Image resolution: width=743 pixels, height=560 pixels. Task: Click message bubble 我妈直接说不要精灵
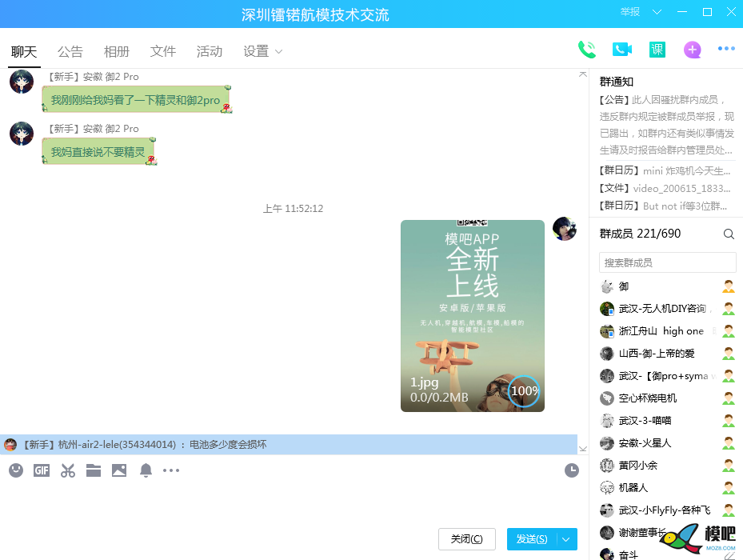coord(98,152)
